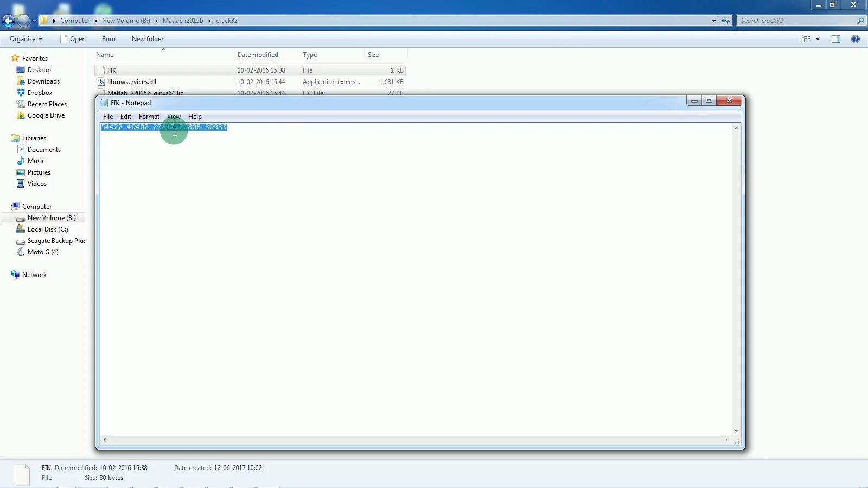The image size is (868, 488).
Task: Select Favorites in the navigation pane
Action: tap(35, 59)
